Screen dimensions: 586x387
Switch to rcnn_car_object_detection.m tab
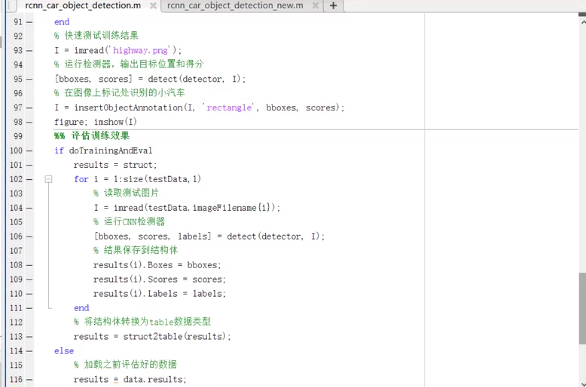point(83,6)
